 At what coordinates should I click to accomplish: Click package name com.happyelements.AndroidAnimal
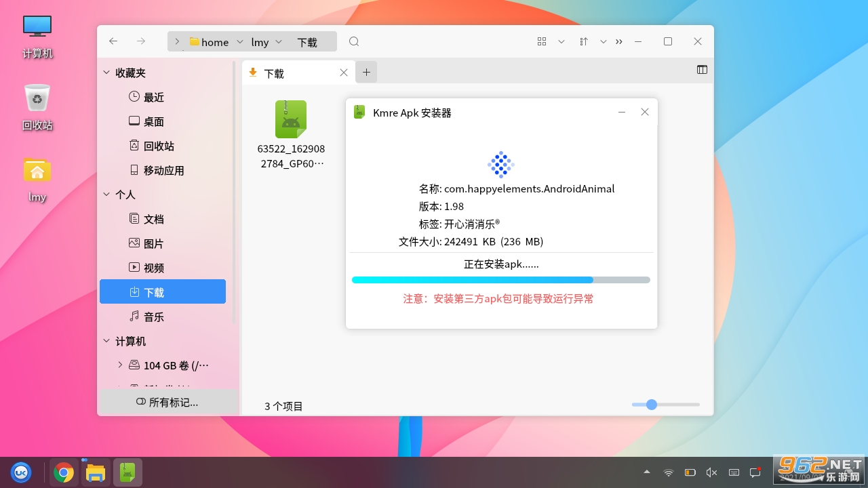point(529,188)
